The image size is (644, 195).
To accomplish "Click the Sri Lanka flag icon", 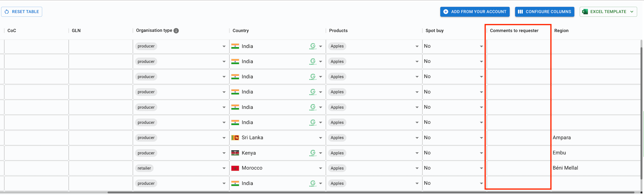I will 235,138.
